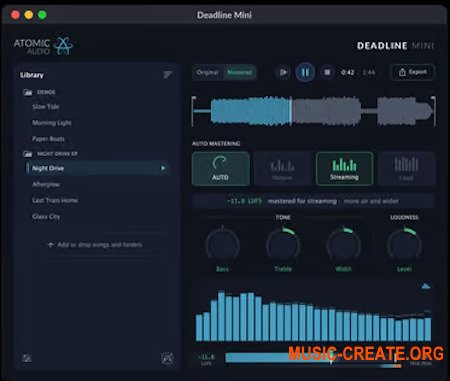Click the plus icon to add songs
The image size is (450, 381).
(x=50, y=245)
